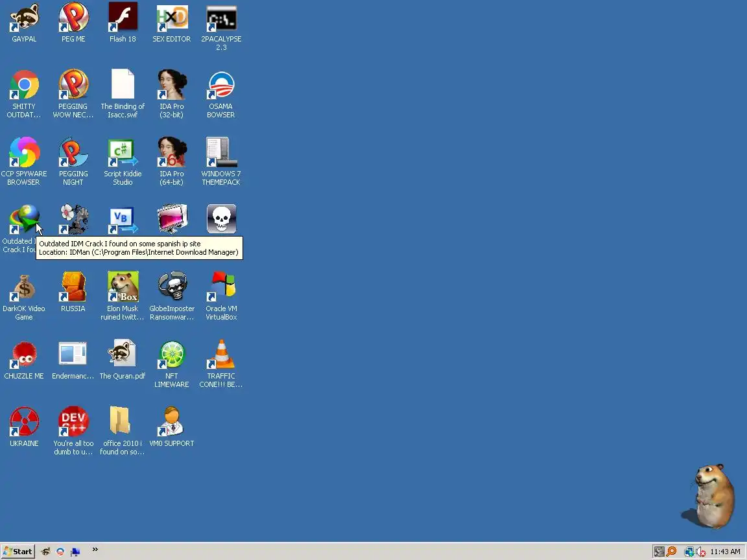Open the PEGGING NIGHT shortcut icon
747x560 pixels.
(73, 152)
